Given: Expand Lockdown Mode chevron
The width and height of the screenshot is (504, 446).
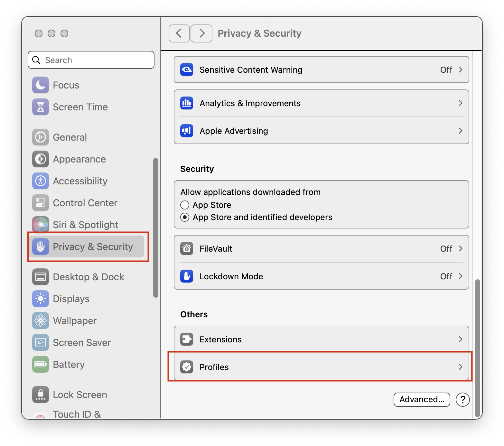Looking at the screenshot, I should 461,276.
